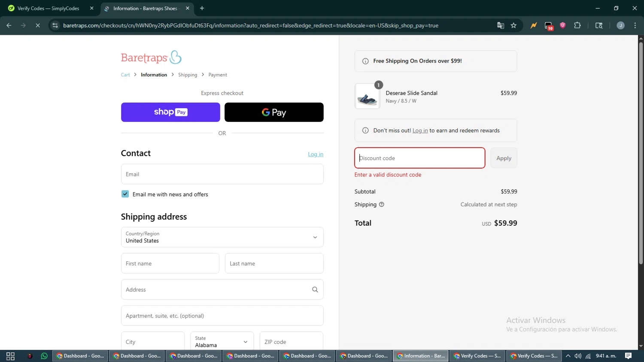Open the Country/Region dropdown

click(x=222, y=237)
